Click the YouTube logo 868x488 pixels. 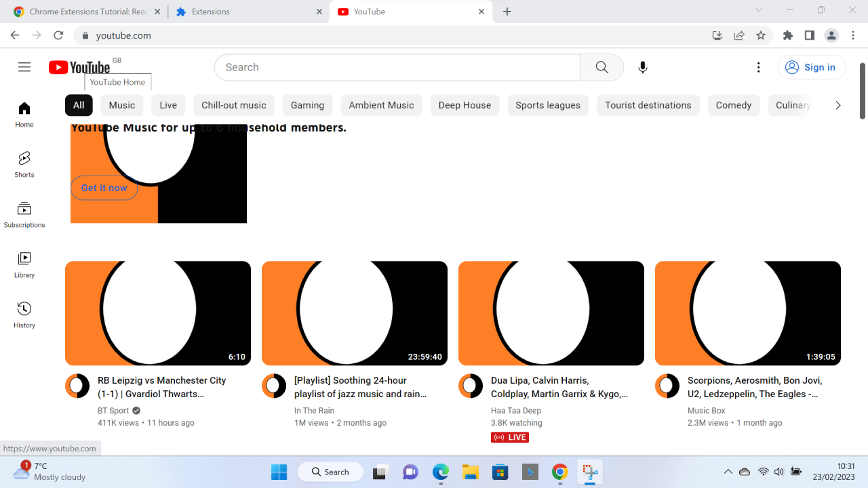coord(79,67)
